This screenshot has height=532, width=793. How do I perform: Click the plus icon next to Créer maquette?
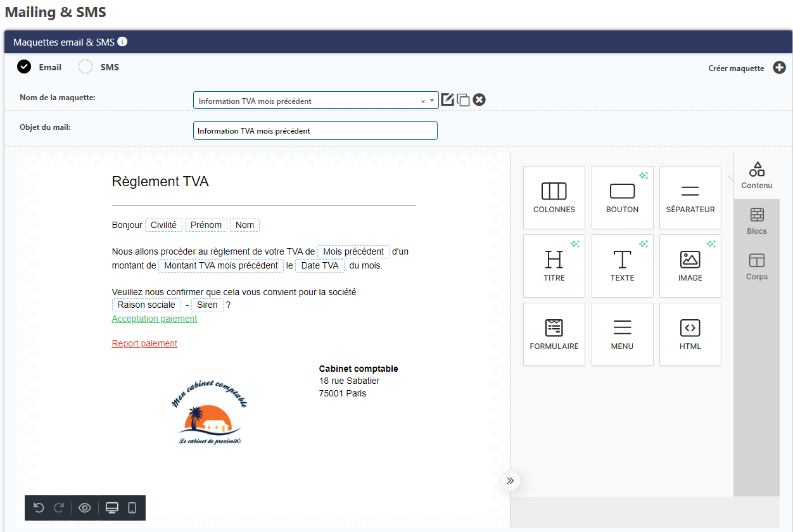click(x=779, y=68)
